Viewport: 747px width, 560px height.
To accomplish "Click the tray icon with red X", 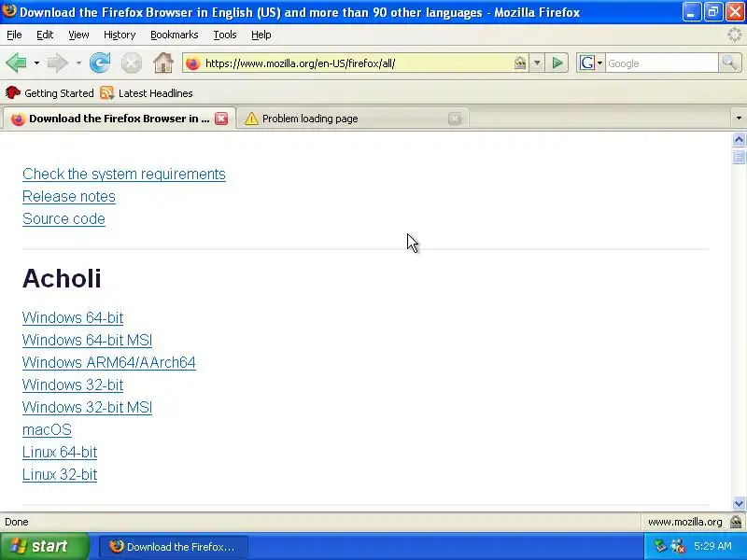I will click(x=678, y=546).
